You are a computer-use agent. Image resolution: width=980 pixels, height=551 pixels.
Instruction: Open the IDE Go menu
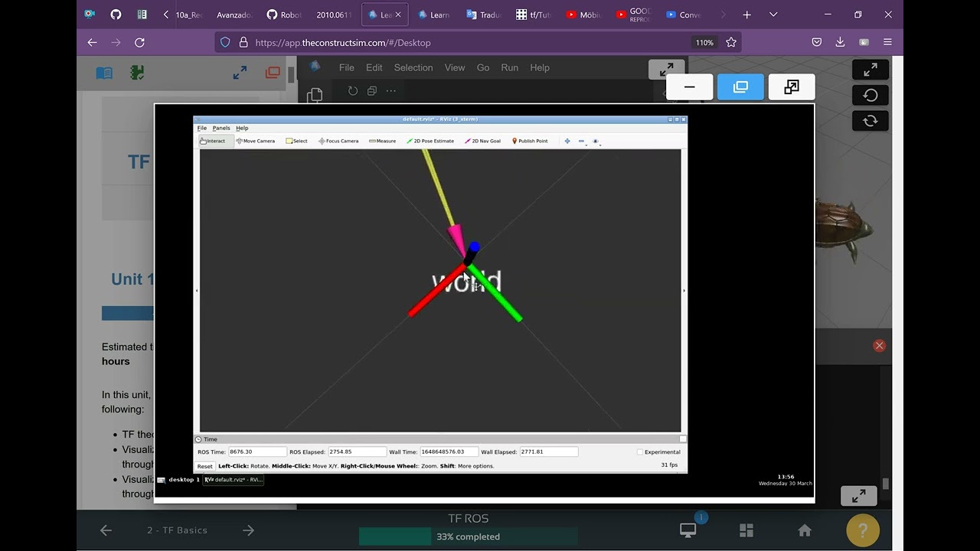coord(483,67)
